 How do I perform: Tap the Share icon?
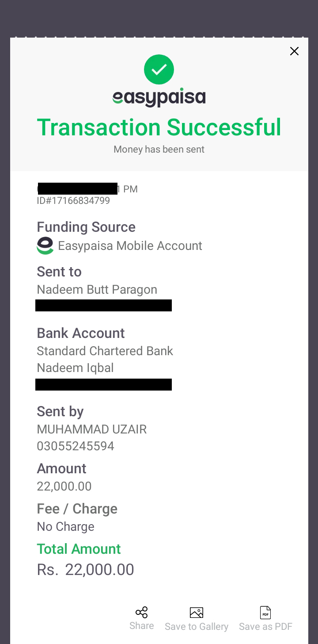click(x=141, y=612)
